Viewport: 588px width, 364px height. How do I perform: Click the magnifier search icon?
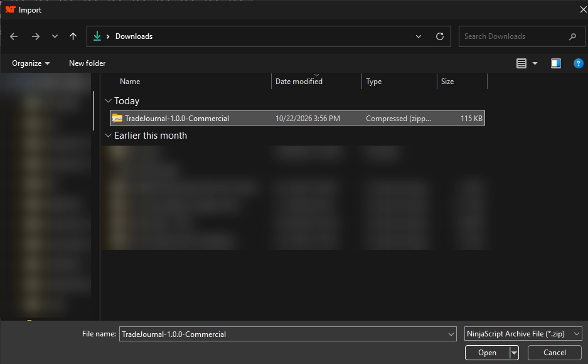[x=572, y=36]
